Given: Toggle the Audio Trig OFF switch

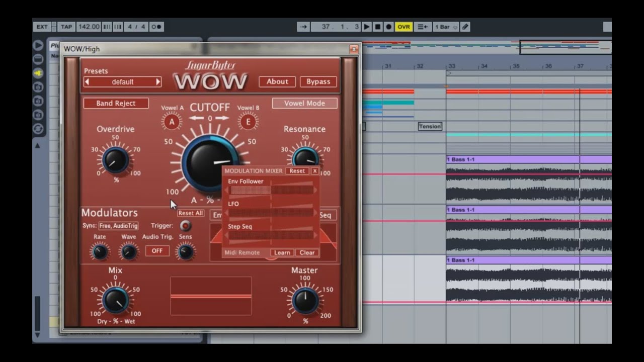Looking at the screenshot, I should [x=157, y=250].
